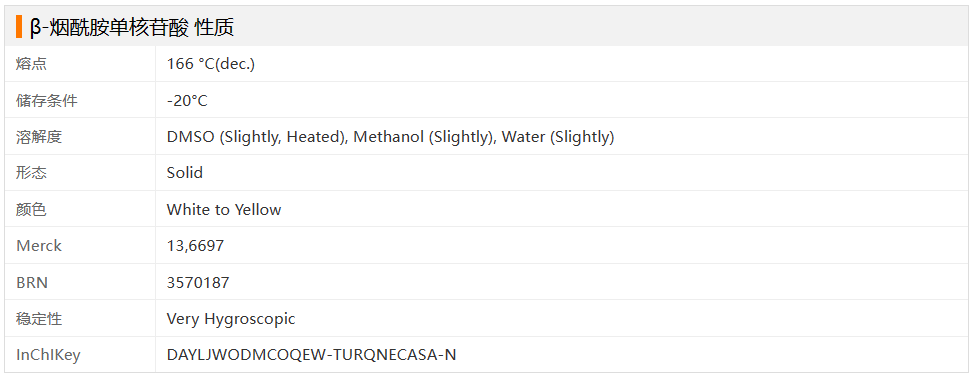
Task: Select the 储存条件 label
Action: [47, 101]
